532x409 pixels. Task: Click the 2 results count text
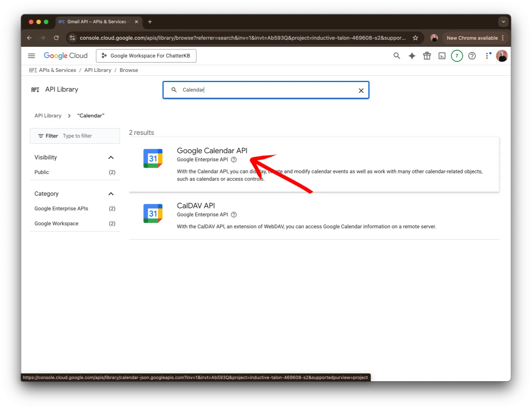coord(141,133)
